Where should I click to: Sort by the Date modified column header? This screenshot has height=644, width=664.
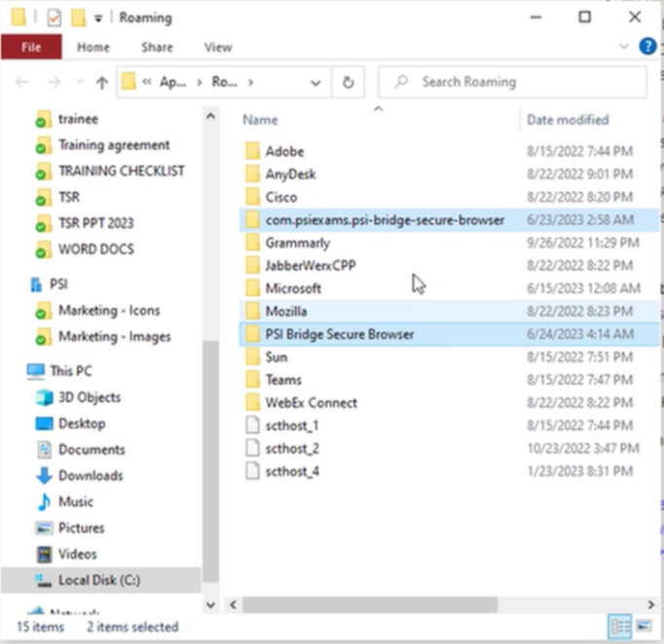tap(568, 120)
